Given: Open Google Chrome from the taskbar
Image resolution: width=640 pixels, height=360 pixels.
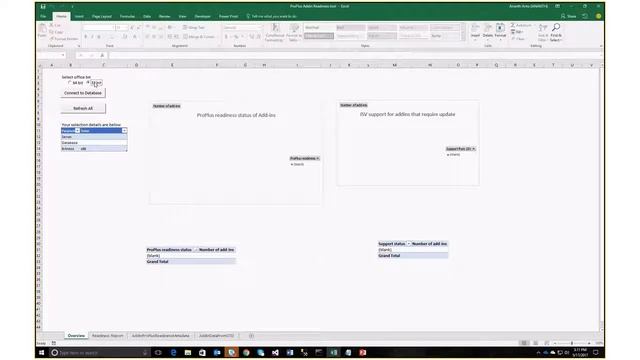Looking at the screenshot, I should pos(246,352).
